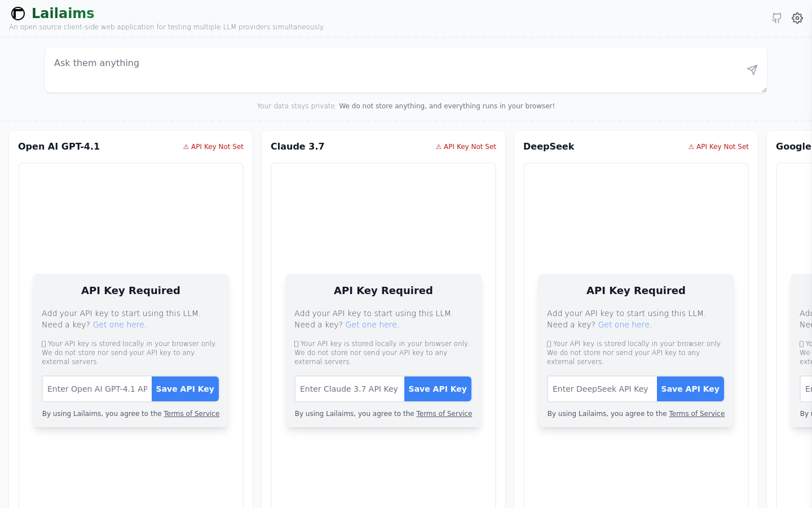This screenshot has width=812, height=508.
Task: Follow 'Get one here' link in DeepSeek card
Action: 625,325
